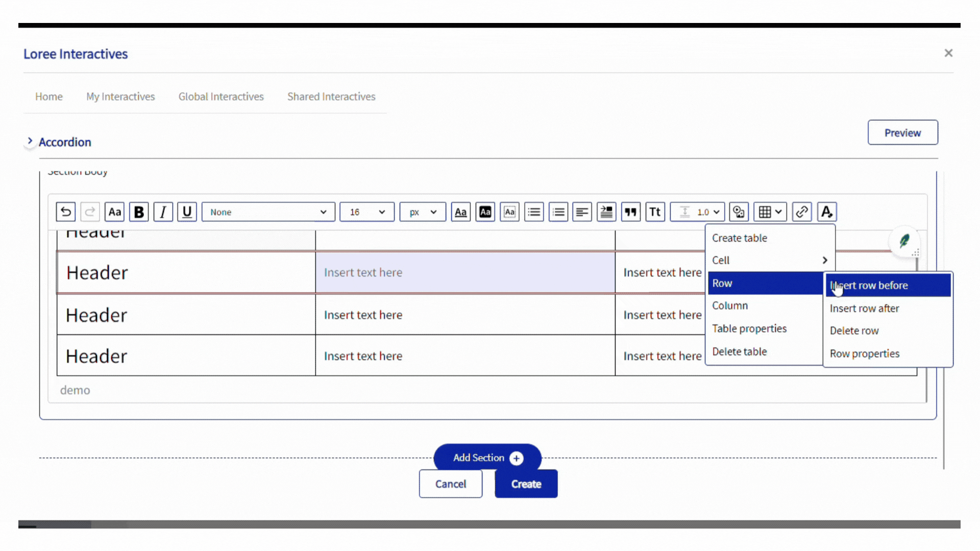980x551 pixels.
Task: Collapse the Accordion chevron
Action: (x=30, y=141)
